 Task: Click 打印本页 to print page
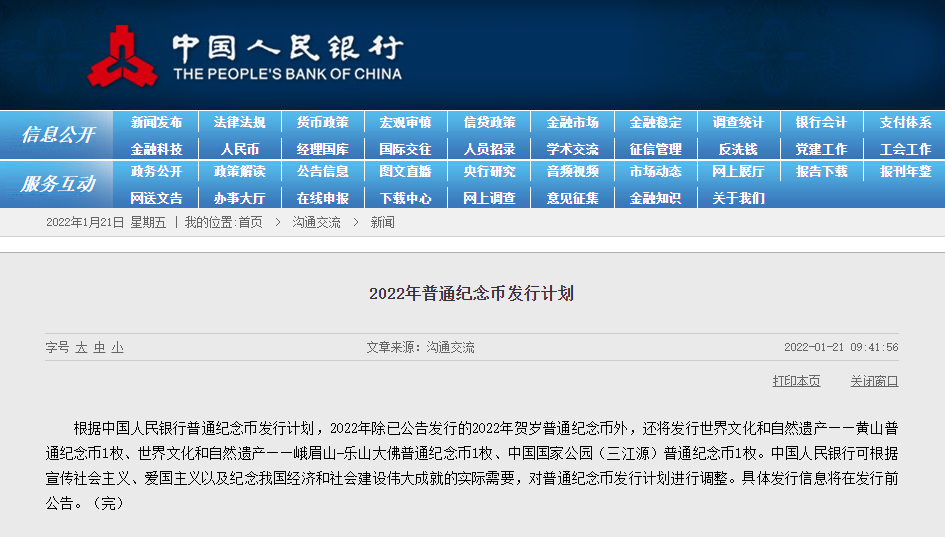pos(796,381)
